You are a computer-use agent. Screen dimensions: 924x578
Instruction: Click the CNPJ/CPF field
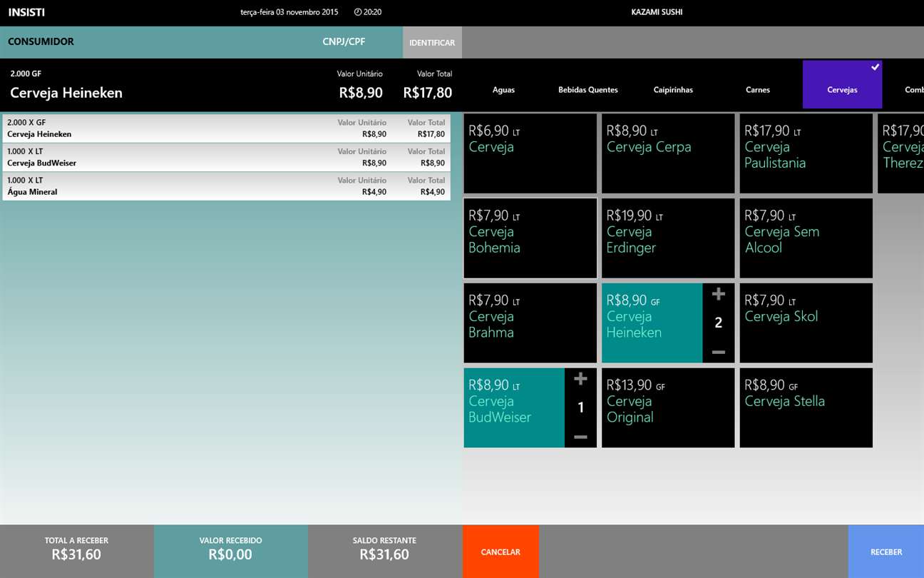(x=344, y=42)
